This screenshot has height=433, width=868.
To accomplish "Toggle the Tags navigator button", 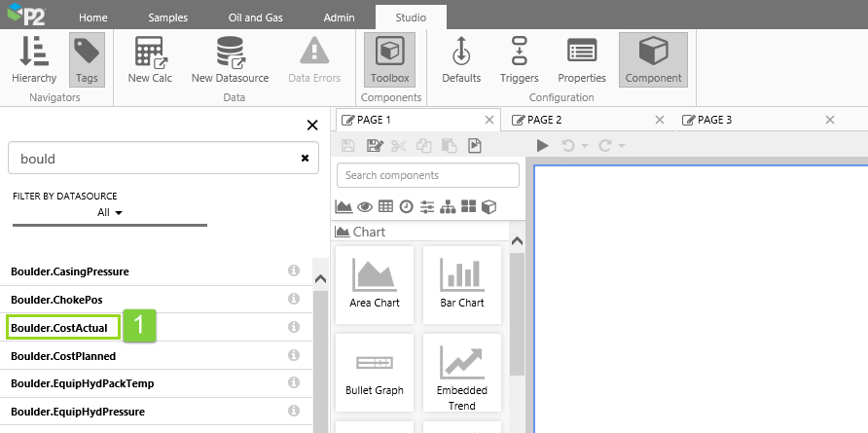I will [87, 59].
